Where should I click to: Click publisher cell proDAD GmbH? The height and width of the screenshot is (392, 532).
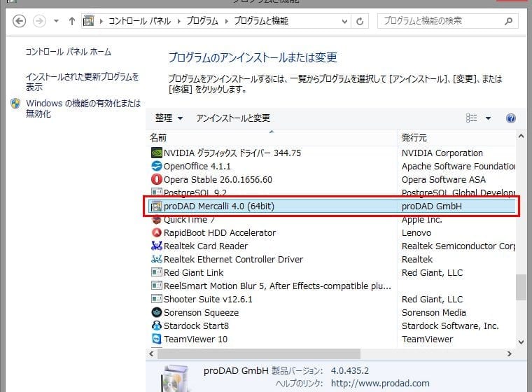[432, 206]
